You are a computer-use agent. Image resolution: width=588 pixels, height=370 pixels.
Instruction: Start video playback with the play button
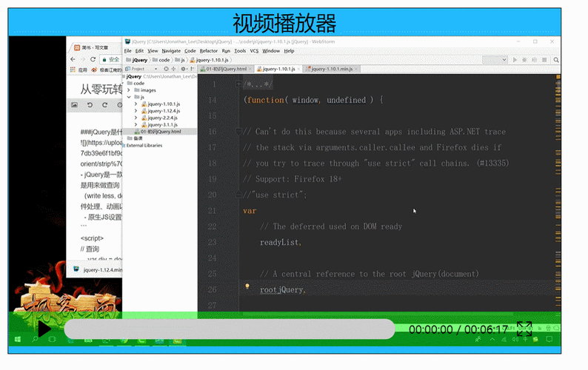point(44,329)
